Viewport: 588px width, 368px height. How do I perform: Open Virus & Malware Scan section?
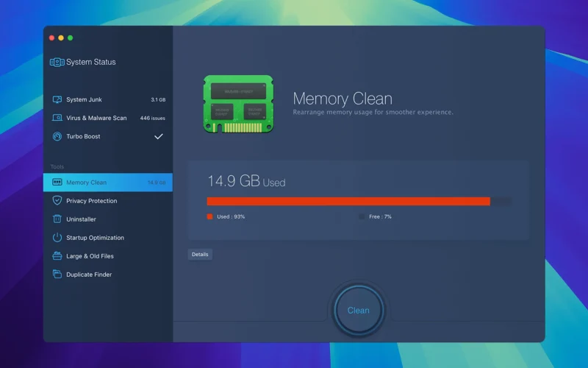(x=108, y=118)
